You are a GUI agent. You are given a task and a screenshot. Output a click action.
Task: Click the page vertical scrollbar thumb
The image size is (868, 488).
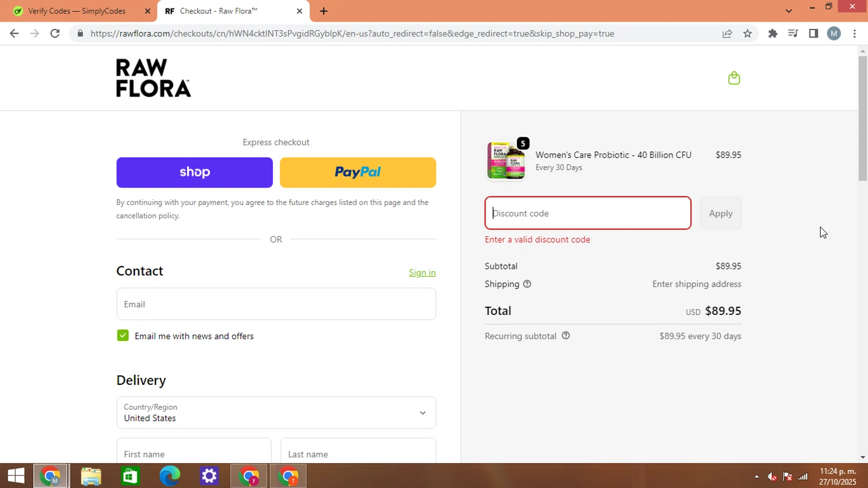(863, 119)
